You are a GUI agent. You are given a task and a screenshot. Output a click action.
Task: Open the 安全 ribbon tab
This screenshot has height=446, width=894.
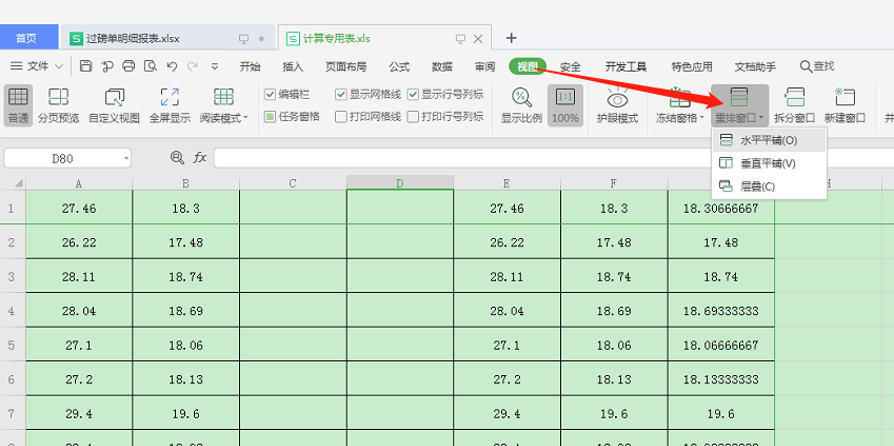pos(570,67)
